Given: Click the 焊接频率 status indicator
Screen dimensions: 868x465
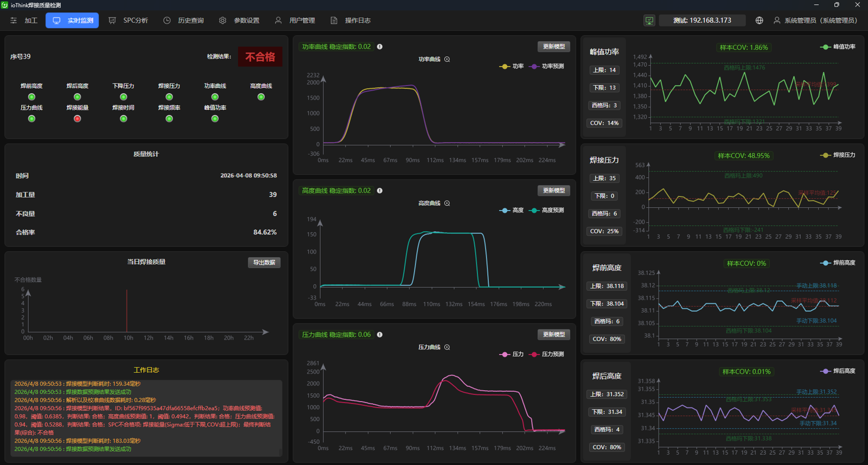Looking at the screenshot, I should [x=169, y=119].
